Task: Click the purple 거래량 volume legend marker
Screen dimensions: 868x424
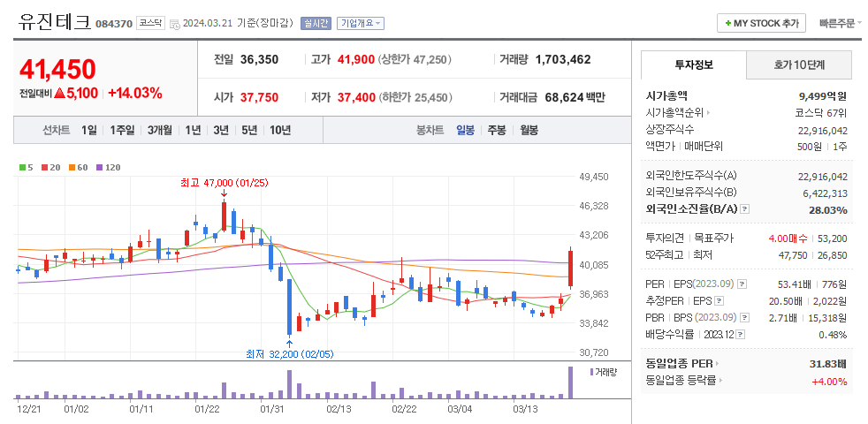Action: [x=591, y=372]
